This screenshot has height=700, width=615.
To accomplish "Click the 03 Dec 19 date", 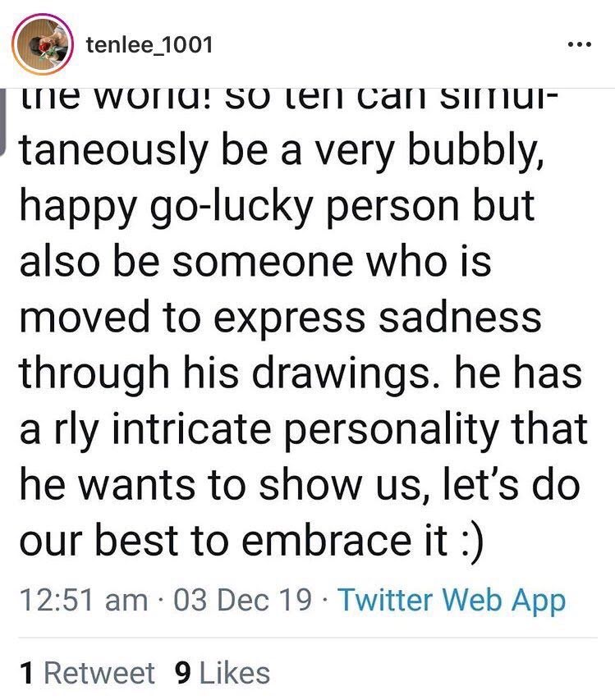I will (243, 600).
